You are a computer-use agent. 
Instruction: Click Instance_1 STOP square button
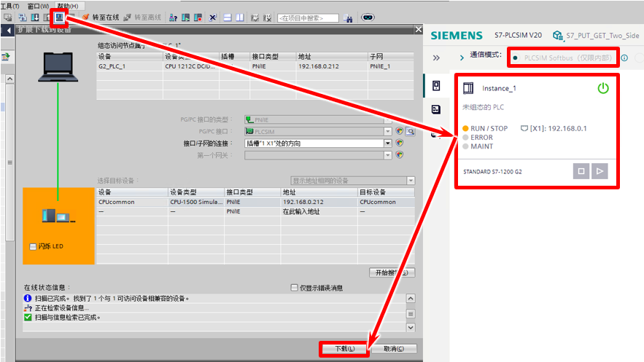pyautogui.click(x=581, y=171)
